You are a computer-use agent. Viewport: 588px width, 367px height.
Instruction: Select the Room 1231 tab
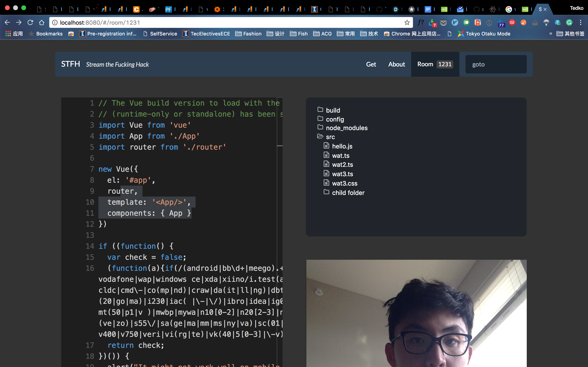[435, 64]
